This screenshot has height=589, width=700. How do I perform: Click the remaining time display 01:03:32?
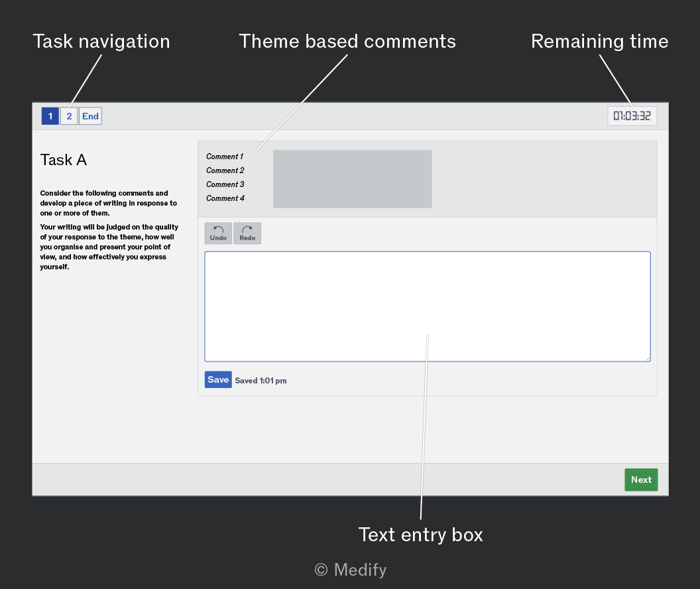pos(632,116)
